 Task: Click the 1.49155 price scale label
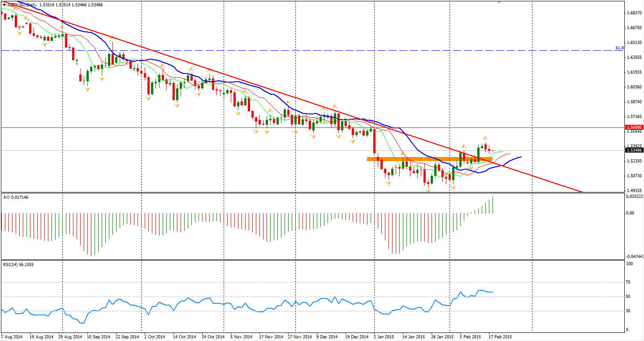pyautogui.click(x=635, y=190)
